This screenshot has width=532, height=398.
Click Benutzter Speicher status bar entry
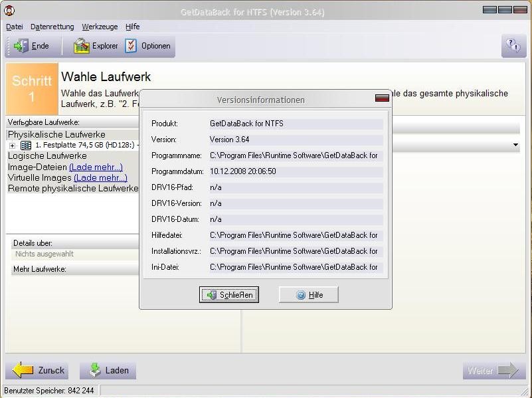[x=49, y=391]
